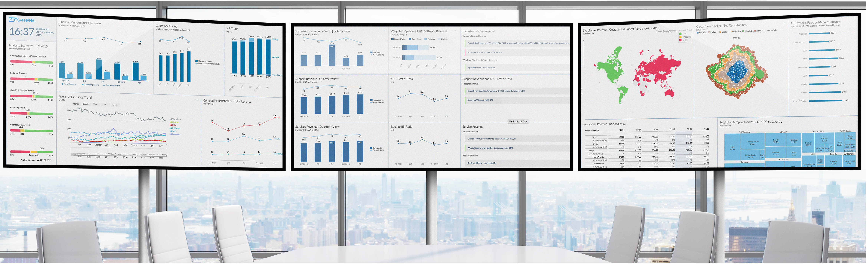Viewport: 868px width, 264px height.
Task: Click the green >0% map legend swatch
Action: (x=681, y=34)
